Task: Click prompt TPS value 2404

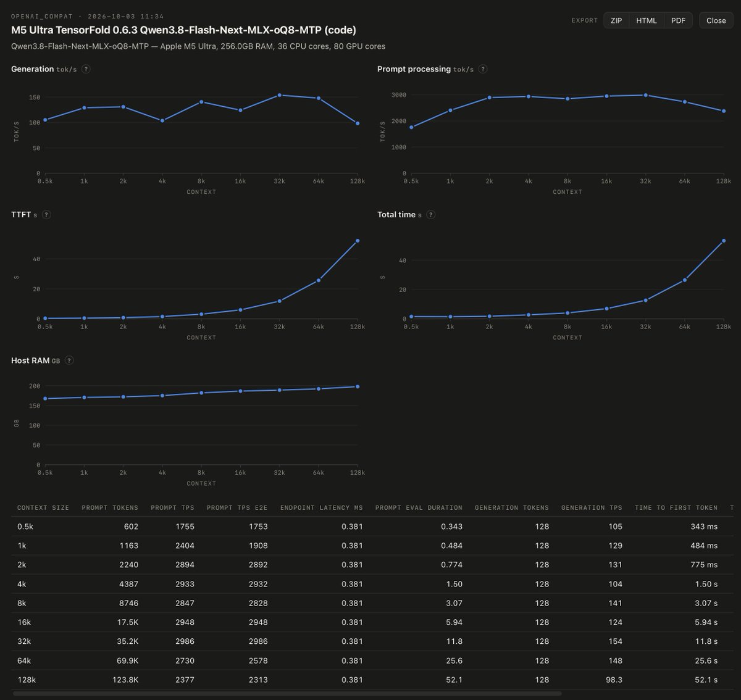Action: (x=185, y=546)
